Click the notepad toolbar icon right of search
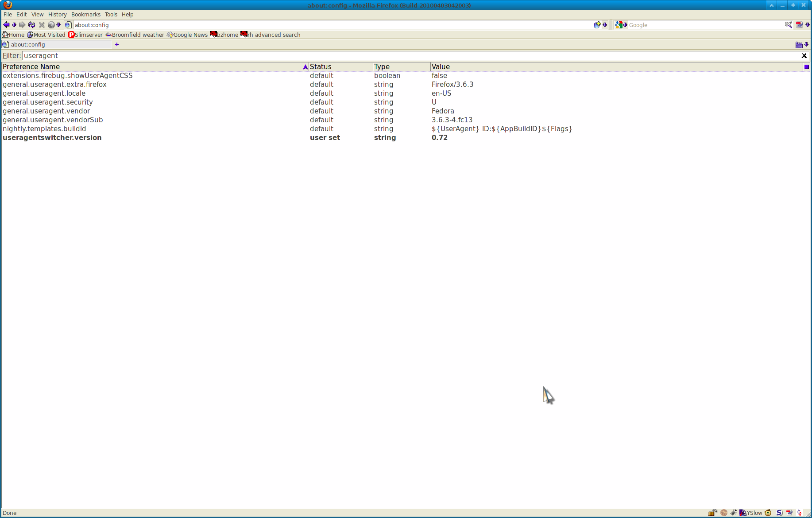 click(799, 25)
